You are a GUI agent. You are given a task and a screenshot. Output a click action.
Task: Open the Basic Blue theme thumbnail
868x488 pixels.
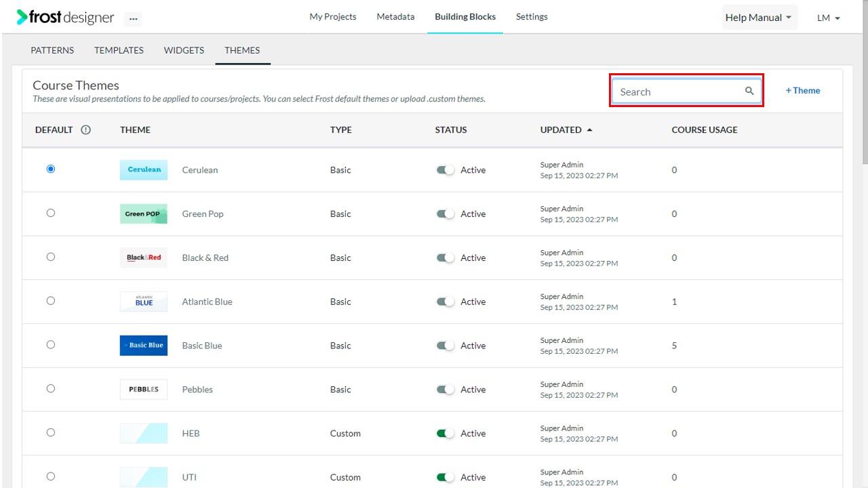click(x=144, y=345)
